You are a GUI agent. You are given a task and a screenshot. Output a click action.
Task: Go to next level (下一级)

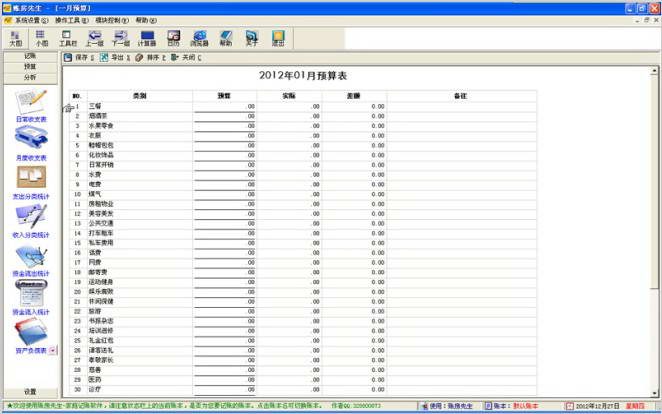[x=121, y=38]
